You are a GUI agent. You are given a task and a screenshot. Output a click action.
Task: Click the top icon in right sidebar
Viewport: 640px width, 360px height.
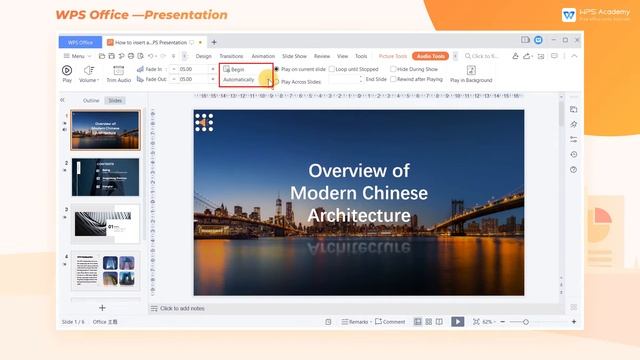click(x=573, y=109)
